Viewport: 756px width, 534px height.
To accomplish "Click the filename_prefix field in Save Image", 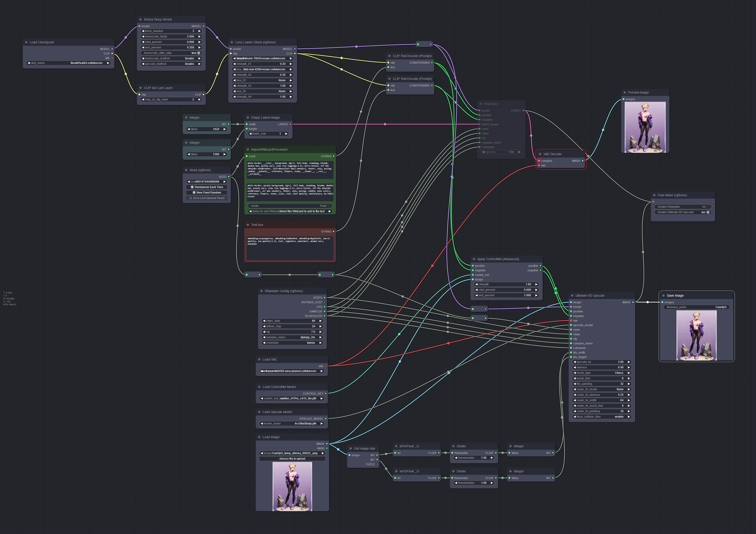I will [x=696, y=307].
